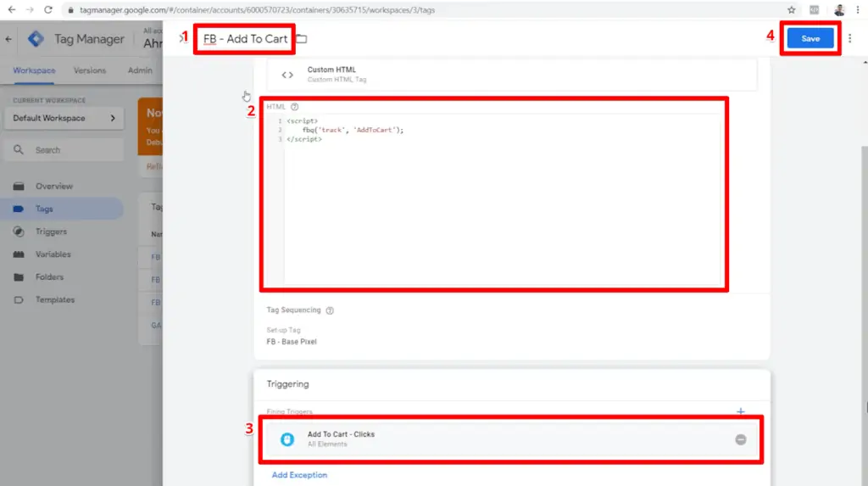Open Overview in sidebar
The height and width of the screenshot is (486, 868).
coord(54,187)
